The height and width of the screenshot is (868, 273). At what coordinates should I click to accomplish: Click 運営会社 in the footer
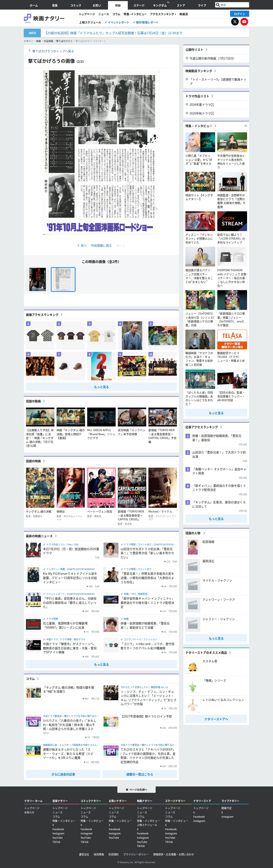pyautogui.click(x=84, y=854)
